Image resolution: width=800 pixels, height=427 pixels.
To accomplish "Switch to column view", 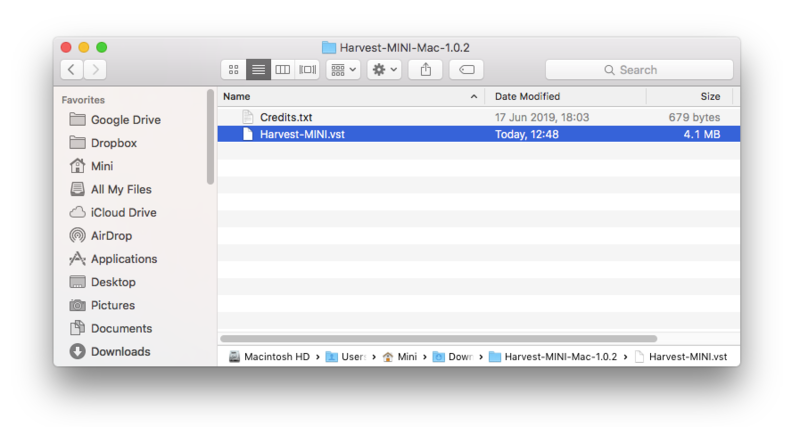I will pyautogui.click(x=283, y=69).
